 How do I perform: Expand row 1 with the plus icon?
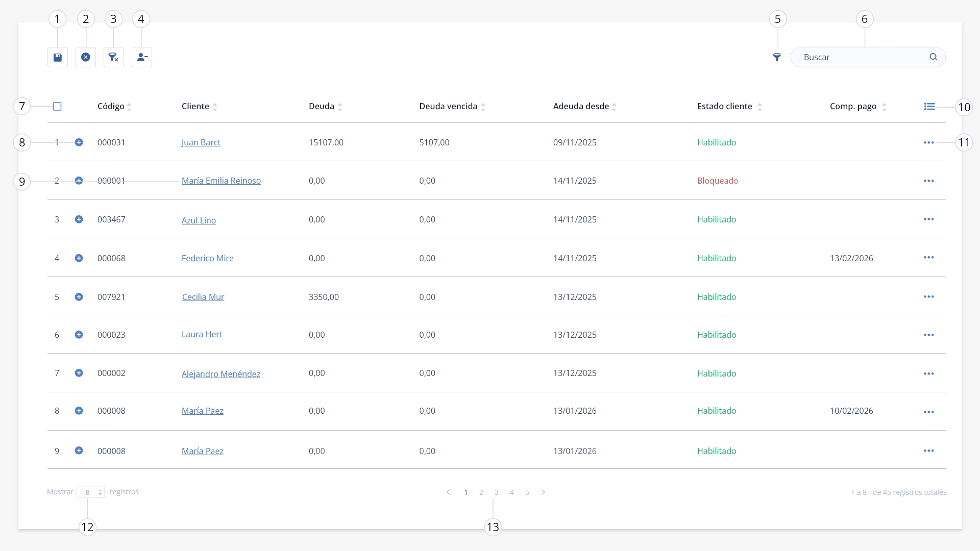(x=79, y=142)
